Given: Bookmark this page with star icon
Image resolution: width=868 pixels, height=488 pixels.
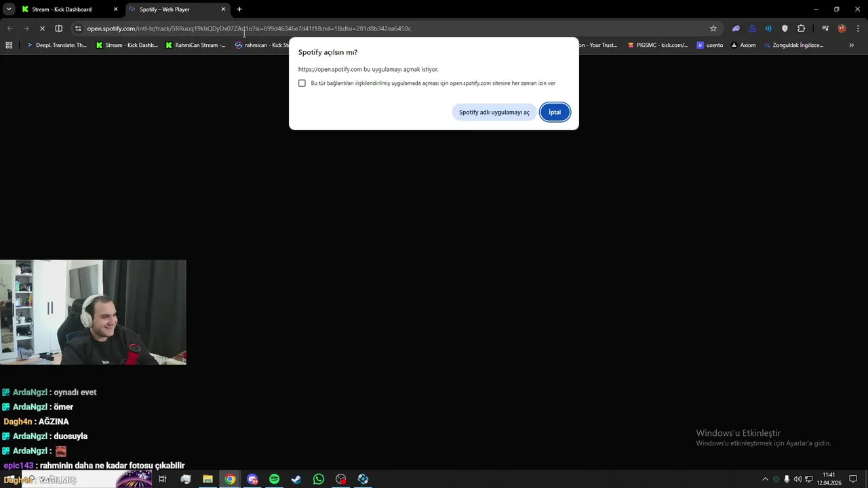Looking at the screenshot, I should tap(713, 28).
